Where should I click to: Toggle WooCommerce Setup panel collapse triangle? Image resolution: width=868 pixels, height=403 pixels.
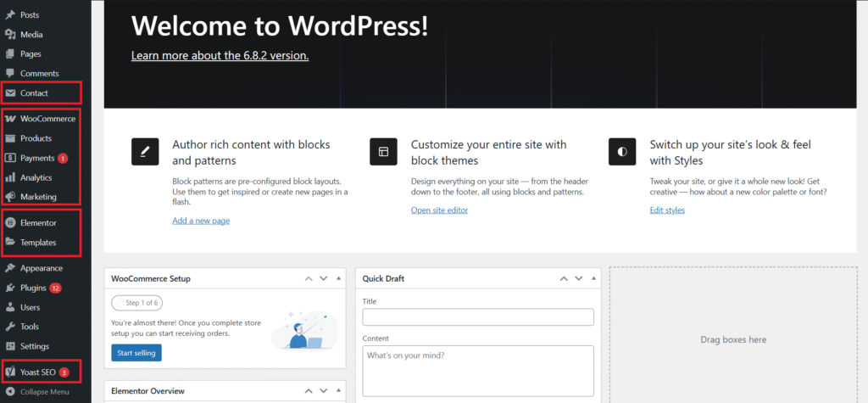339,278
